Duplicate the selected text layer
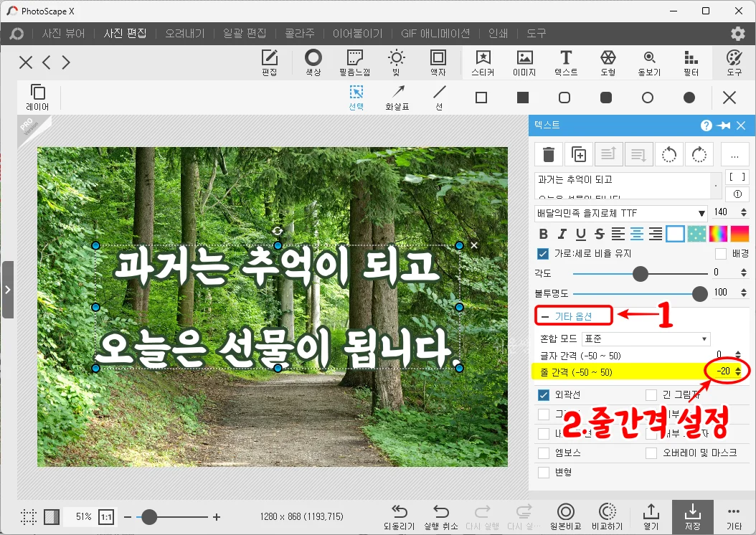Screen dimensions: 756x535 point(579,154)
